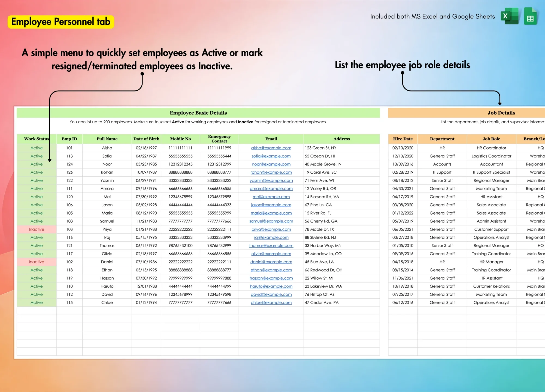The height and width of the screenshot is (392, 545).
Task: Click thomas@example.com email link
Action: (x=271, y=246)
